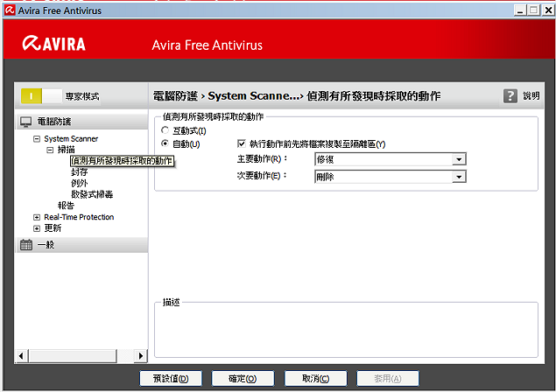The width and height of the screenshot is (556, 392).
Task: Select 封存 in the tree
Action: coord(79,172)
